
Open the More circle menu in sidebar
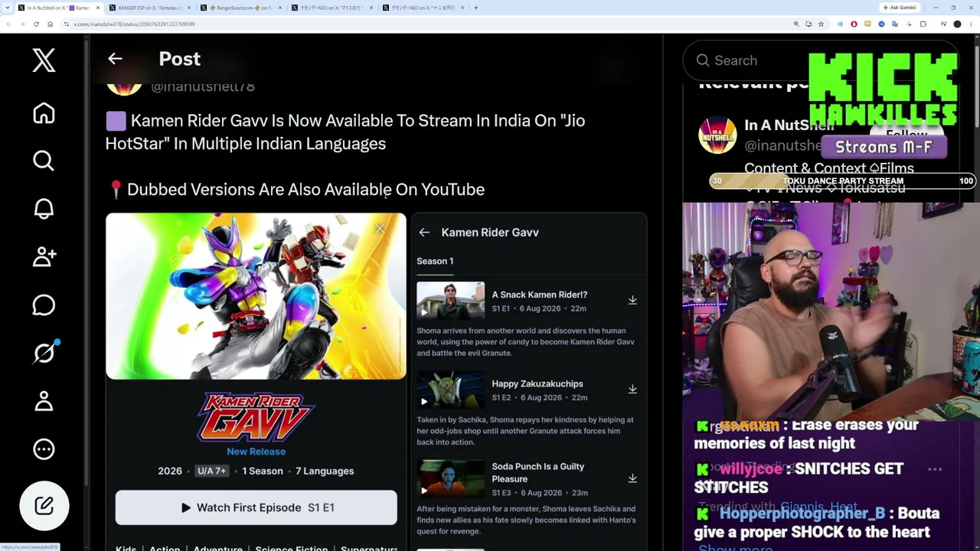(44, 449)
